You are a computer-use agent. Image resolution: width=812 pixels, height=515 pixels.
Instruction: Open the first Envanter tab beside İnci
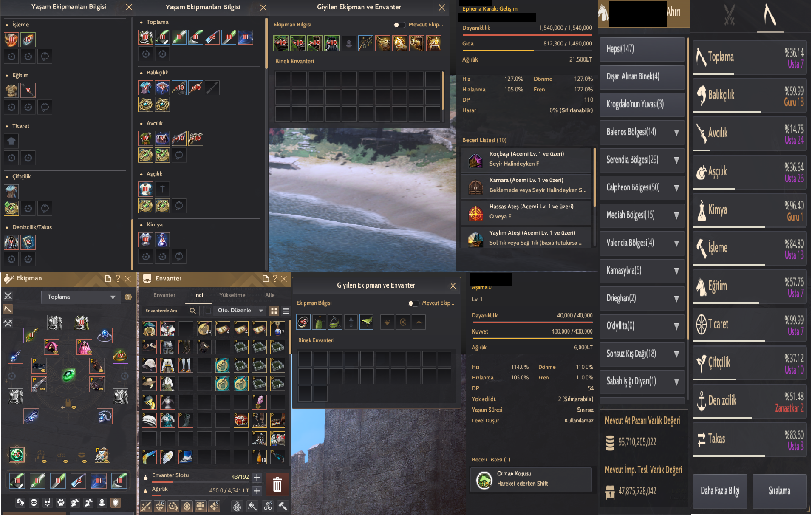click(x=164, y=295)
